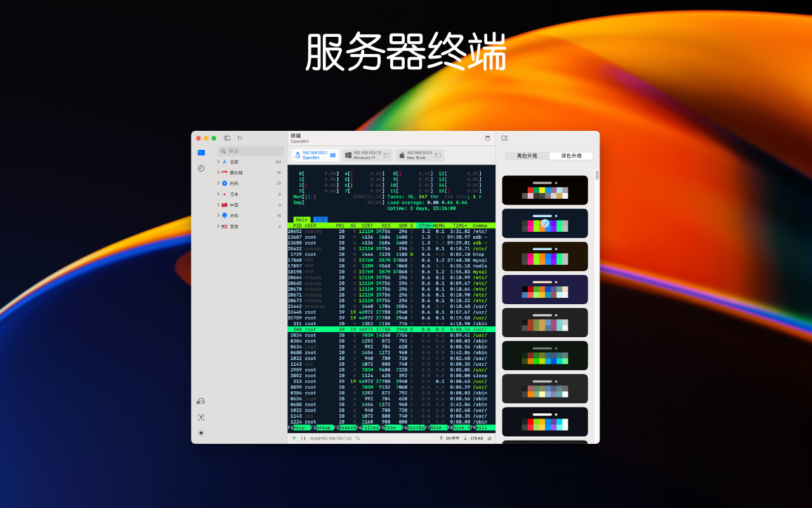Click the USA flag icon
Viewport: 812px width, 508px height.
(x=225, y=226)
